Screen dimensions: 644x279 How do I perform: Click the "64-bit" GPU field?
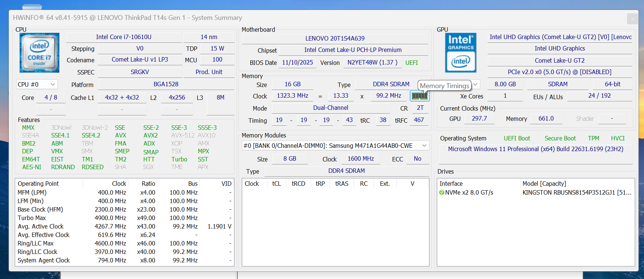point(613,84)
